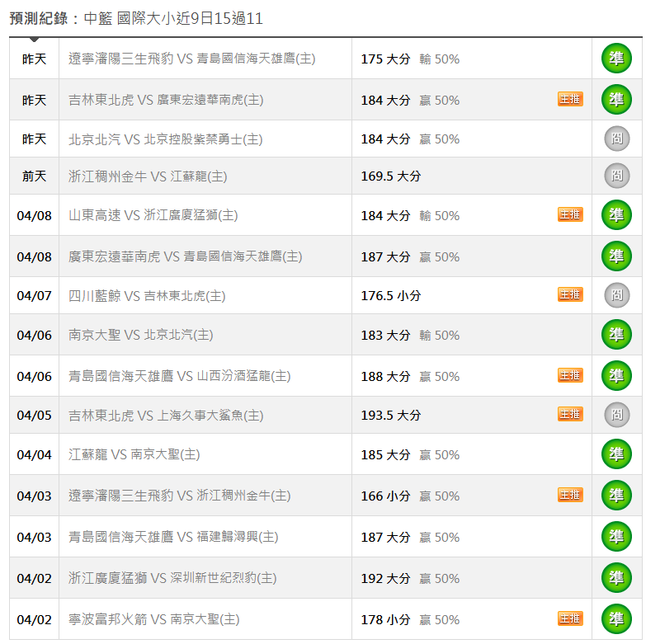The width and height of the screenshot is (646, 644).
Task: Click gray miss icon in 四川藍鯨 VS 吉林東北虎 row
Action: click(x=617, y=295)
